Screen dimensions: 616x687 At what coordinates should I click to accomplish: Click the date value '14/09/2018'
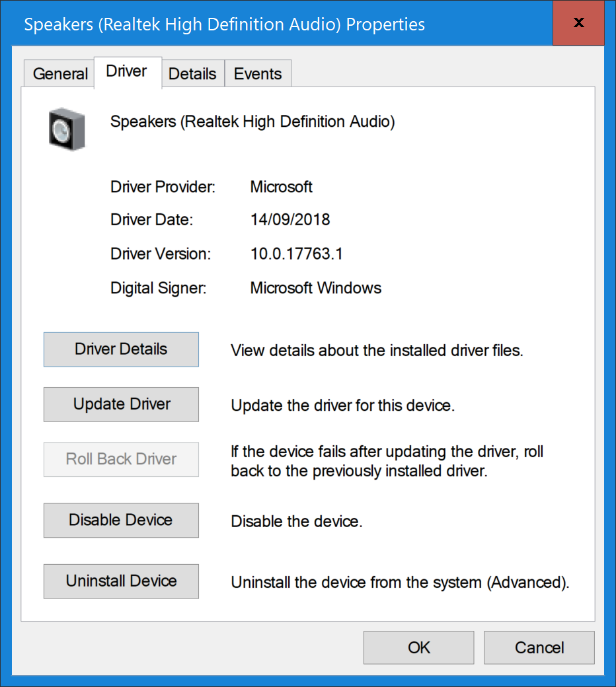coord(289,219)
